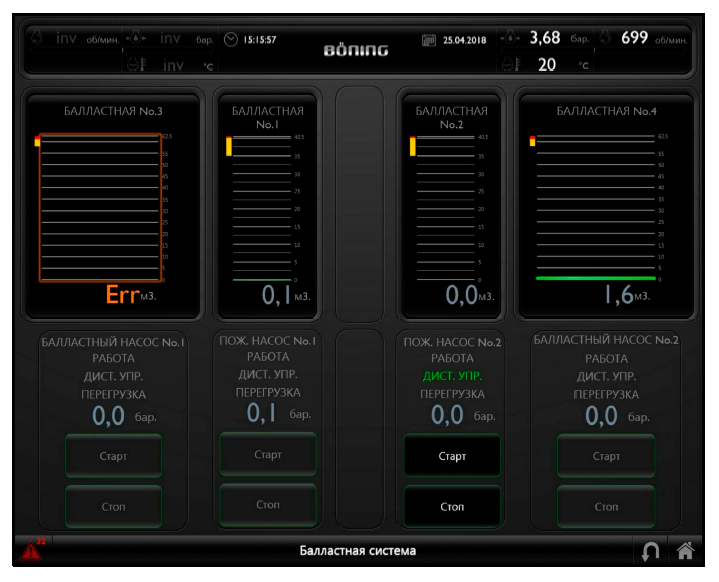Stop Балластный насос No.2

606,506
